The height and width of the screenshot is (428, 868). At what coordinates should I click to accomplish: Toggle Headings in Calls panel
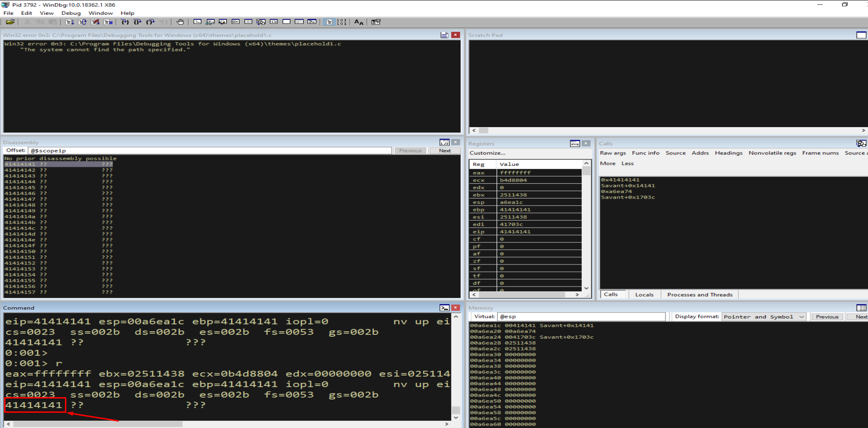click(x=728, y=153)
